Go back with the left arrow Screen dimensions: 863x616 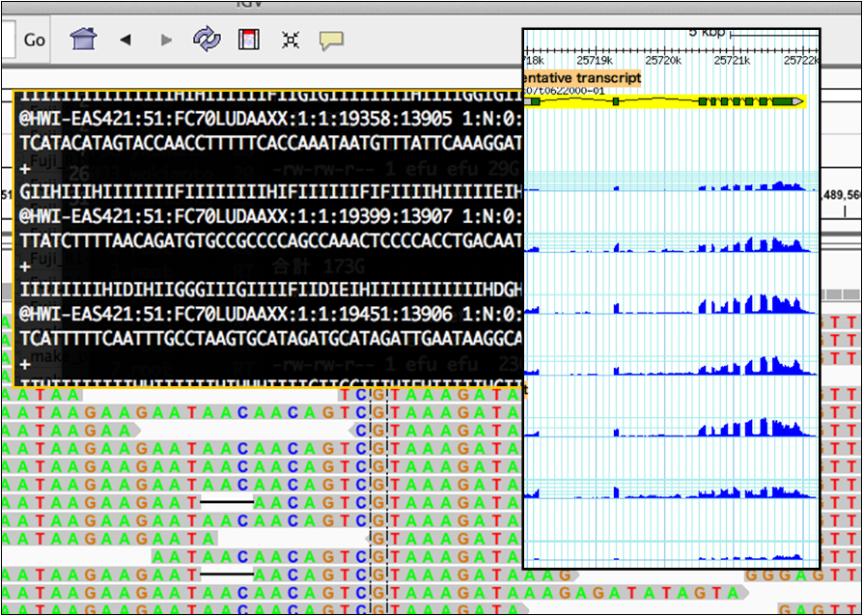coord(125,40)
